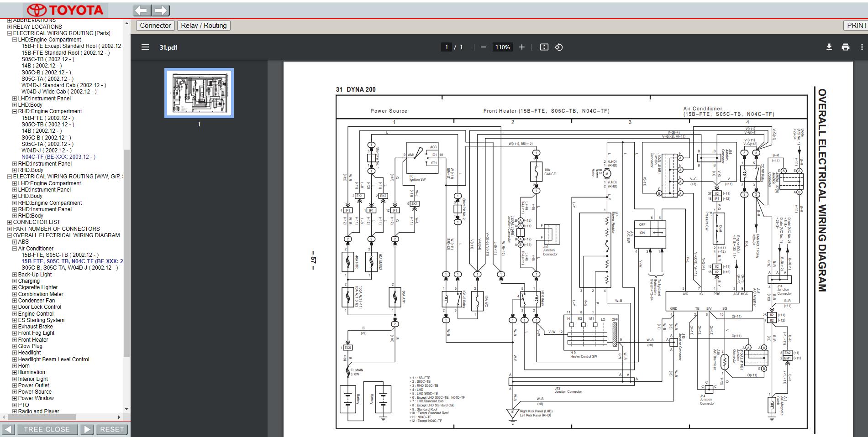Collapse the Air Conditioner node

click(x=15, y=249)
